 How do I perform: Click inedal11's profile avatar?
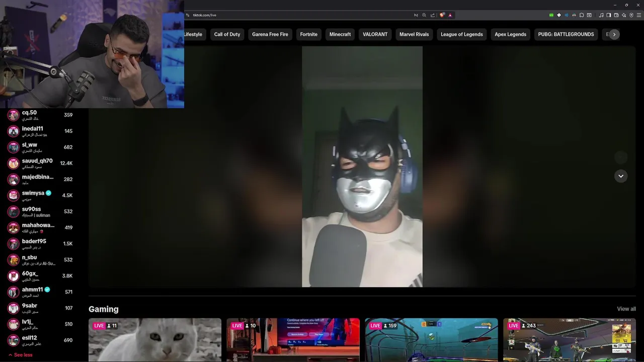13,131
